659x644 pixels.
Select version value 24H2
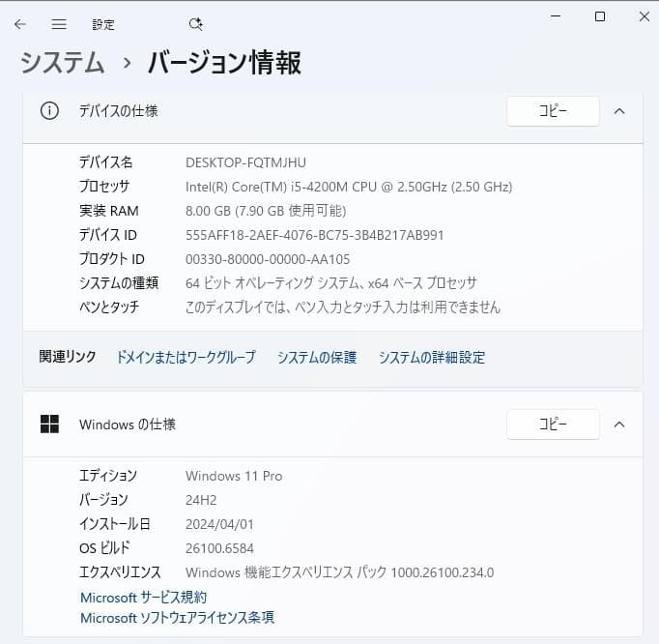[x=201, y=500]
